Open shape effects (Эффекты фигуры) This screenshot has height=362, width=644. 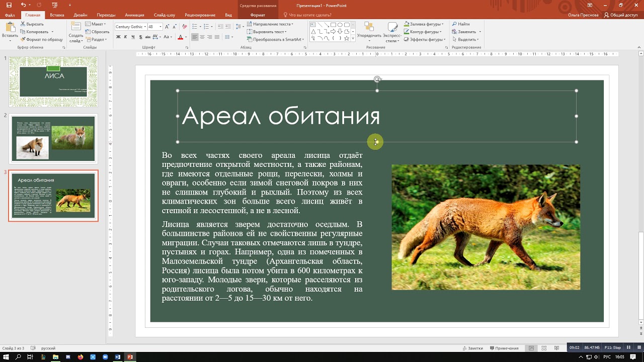click(425, 39)
